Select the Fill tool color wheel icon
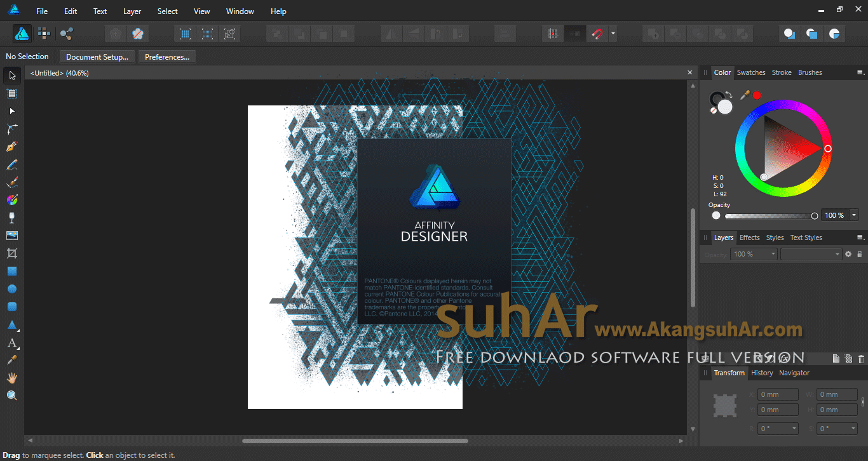The width and height of the screenshot is (868, 461). tap(12, 200)
